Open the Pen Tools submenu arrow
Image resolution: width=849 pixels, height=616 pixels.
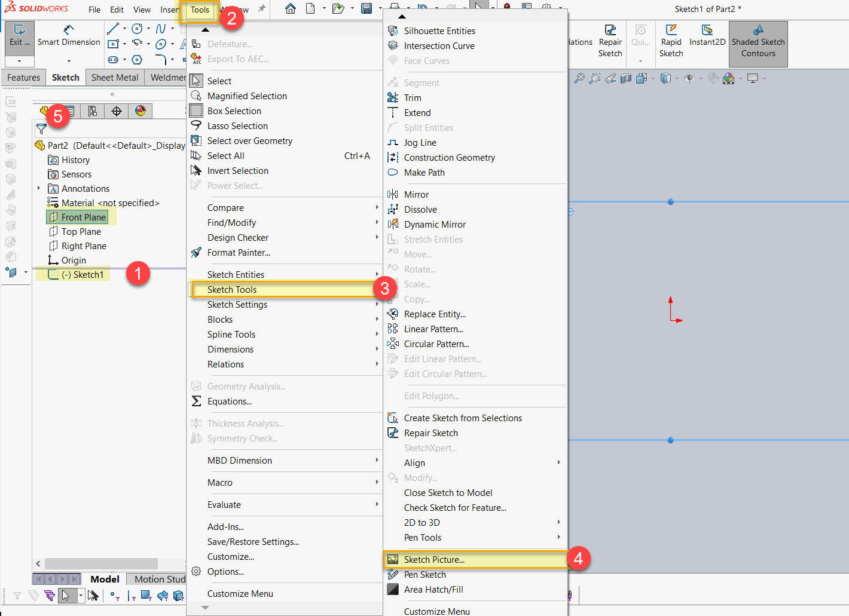[558, 538]
